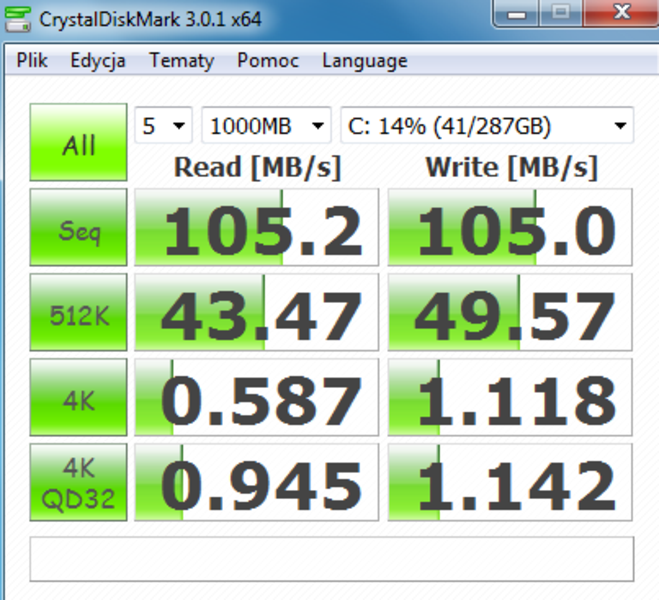Open the Edycja menu

[x=98, y=61]
